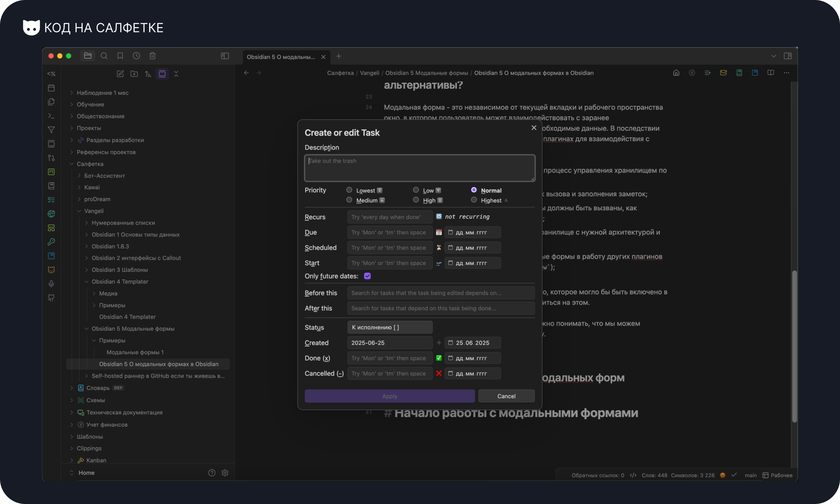Open 'Home' vault switcher
Image resolution: width=840 pixels, height=504 pixels.
86,473
